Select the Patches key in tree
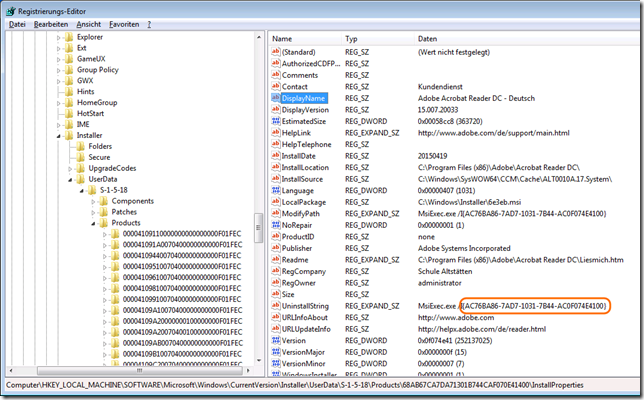This screenshot has width=644, height=400. coord(124,212)
